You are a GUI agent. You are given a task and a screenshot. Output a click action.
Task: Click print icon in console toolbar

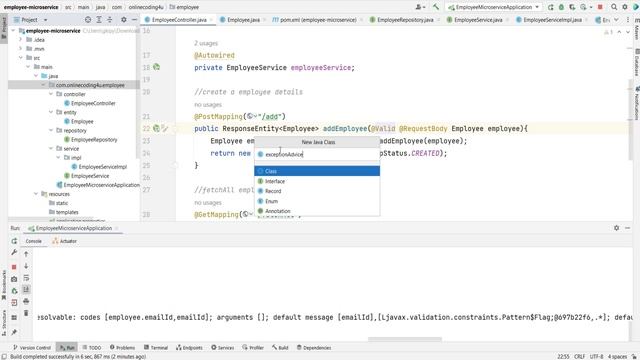click(x=26, y=301)
